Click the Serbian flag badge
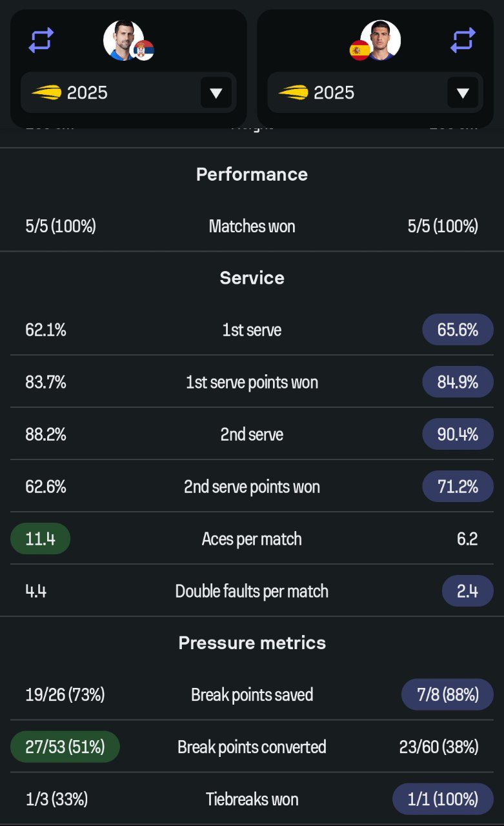Viewport: 504px width, 826px height. tap(144, 50)
